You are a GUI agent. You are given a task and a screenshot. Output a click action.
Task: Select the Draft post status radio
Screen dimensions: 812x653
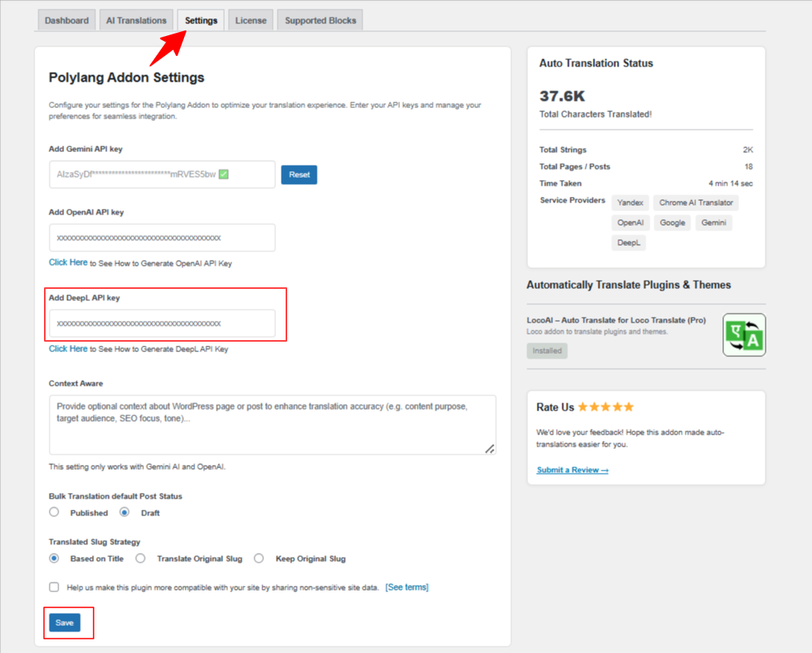[x=124, y=512]
